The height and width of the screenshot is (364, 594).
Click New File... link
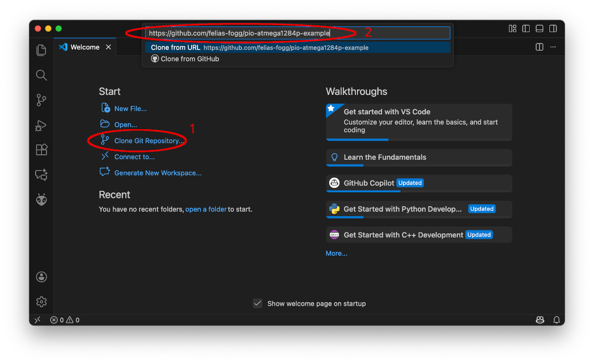point(131,109)
